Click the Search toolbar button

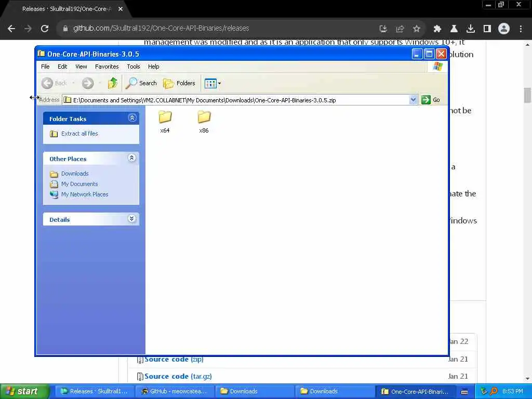point(141,83)
